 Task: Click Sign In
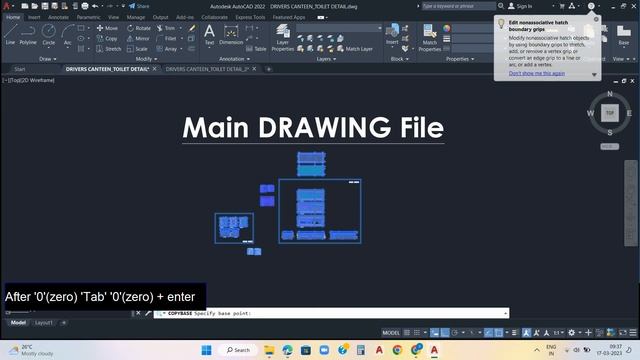coord(520,6)
